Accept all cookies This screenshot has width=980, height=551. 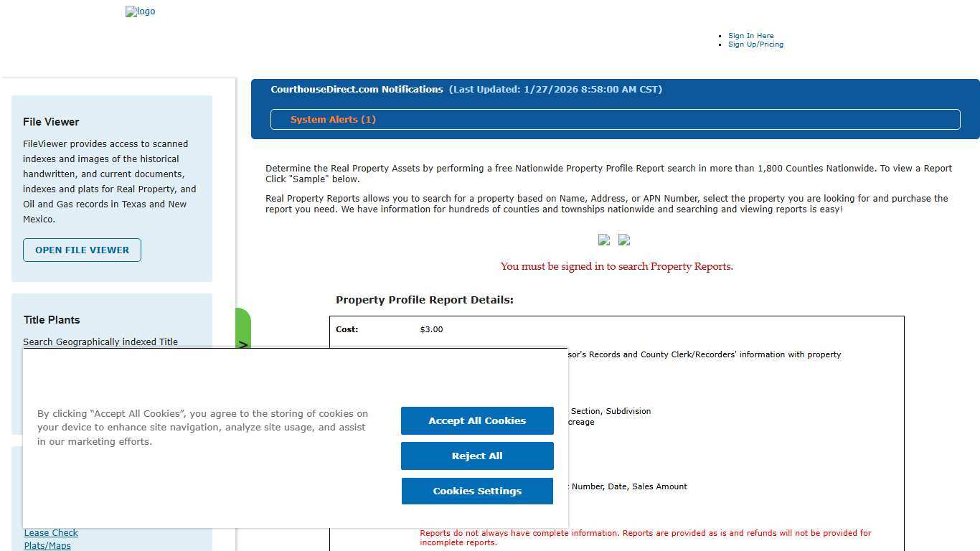pos(476,420)
